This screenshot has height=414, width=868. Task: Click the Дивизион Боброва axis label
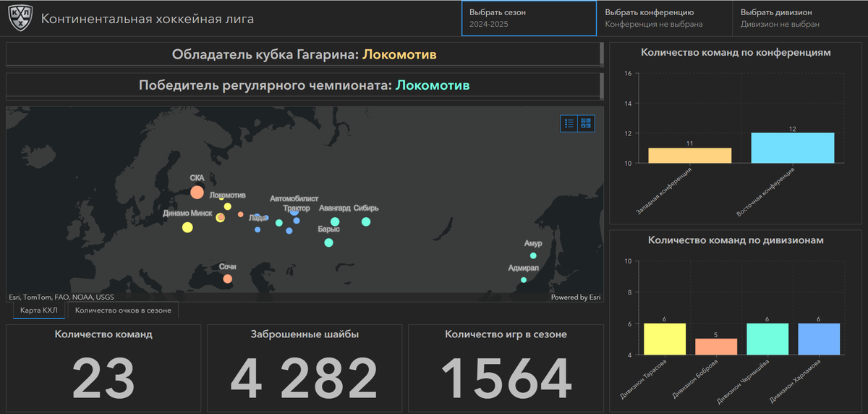coord(696,379)
